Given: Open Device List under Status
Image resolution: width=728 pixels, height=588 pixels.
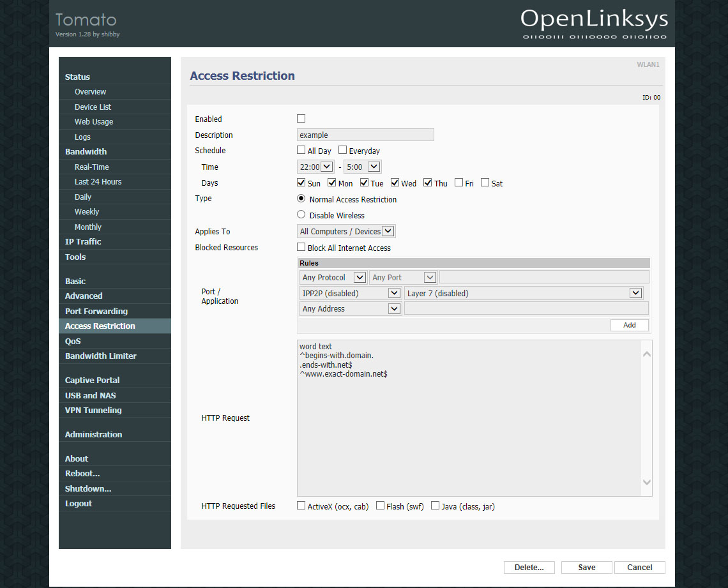Looking at the screenshot, I should (93, 107).
